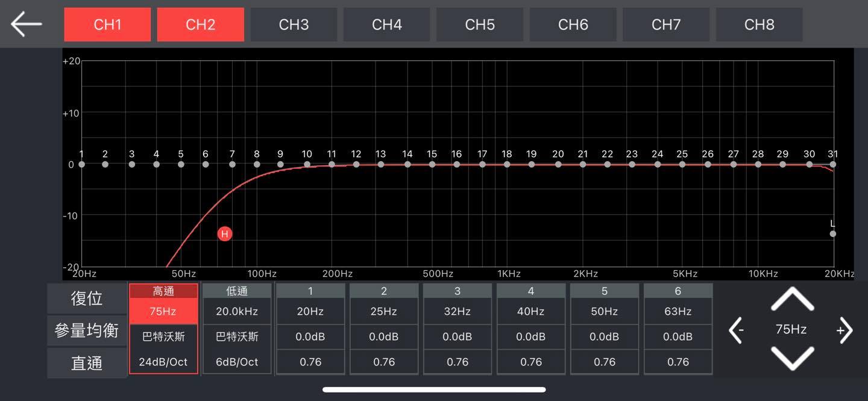Image resolution: width=868 pixels, height=401 pixels.
Task: Click the 75Hz value between arrows
Action: 791,329
